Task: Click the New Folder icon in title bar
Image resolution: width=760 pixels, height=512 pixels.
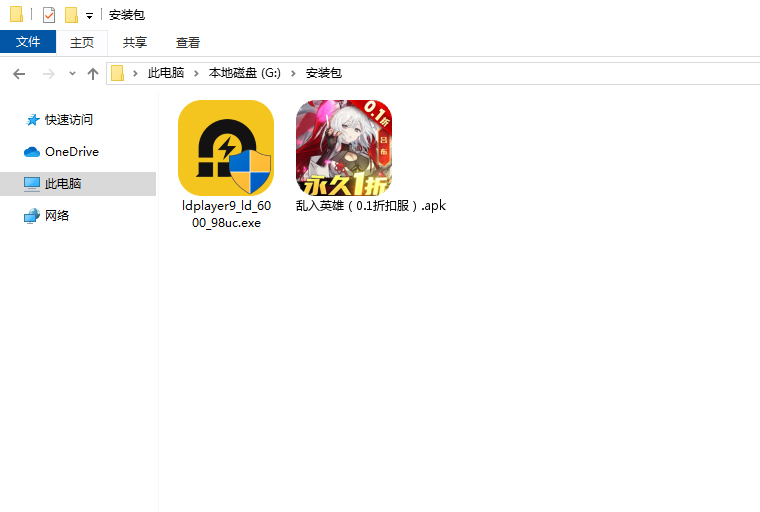Action: point(71,15)
